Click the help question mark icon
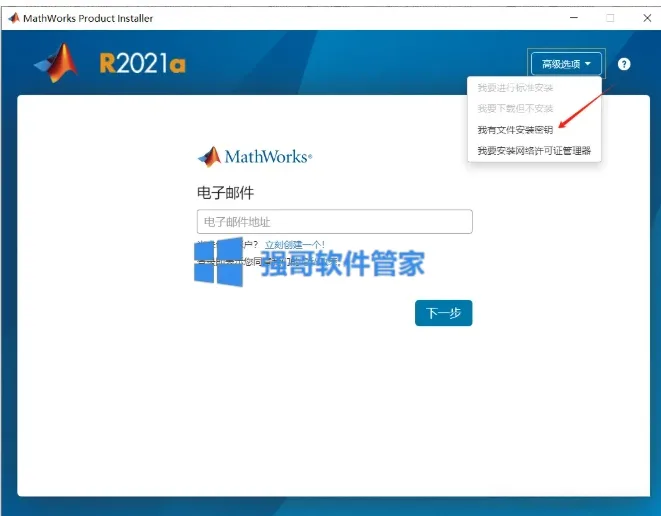Viewport: 661px width, 516px height. click(624, 64)
